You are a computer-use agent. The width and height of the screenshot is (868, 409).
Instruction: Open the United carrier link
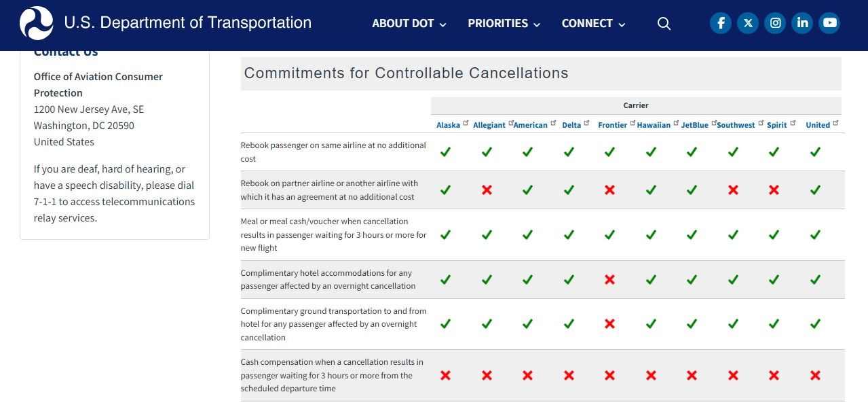818,125
